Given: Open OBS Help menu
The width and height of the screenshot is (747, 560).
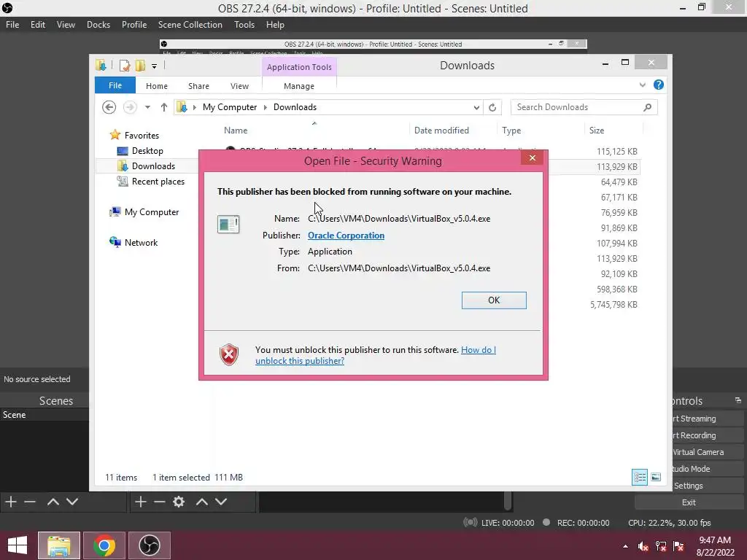Looking at the screenshot, I should click(275, 25).
